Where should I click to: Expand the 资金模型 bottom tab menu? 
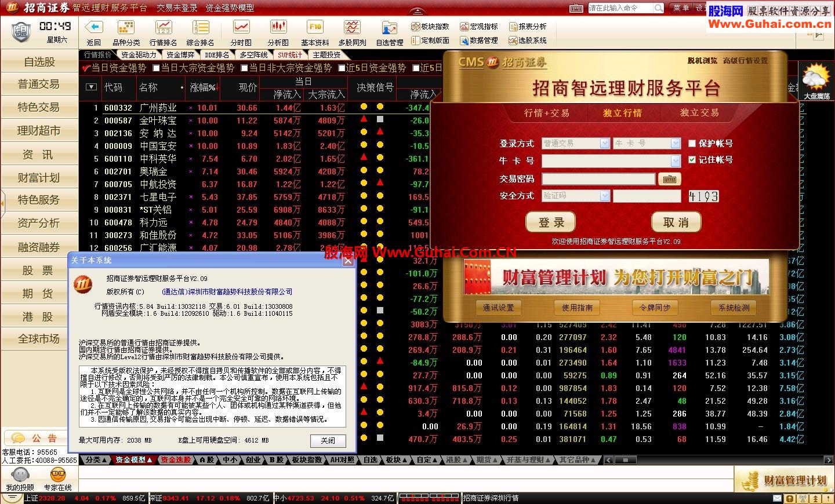click(133, 460)
